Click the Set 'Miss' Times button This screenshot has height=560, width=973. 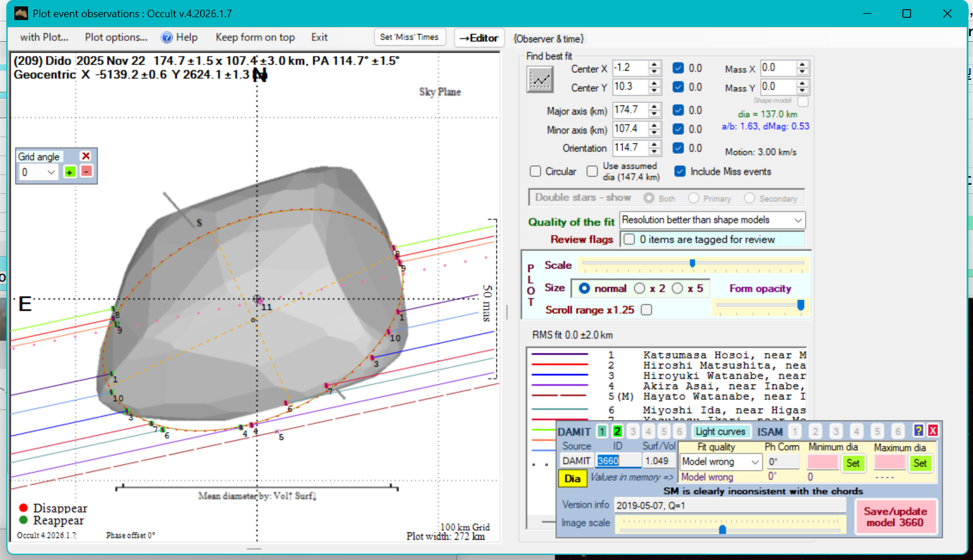pyautogui.click(x=409, y=37)
